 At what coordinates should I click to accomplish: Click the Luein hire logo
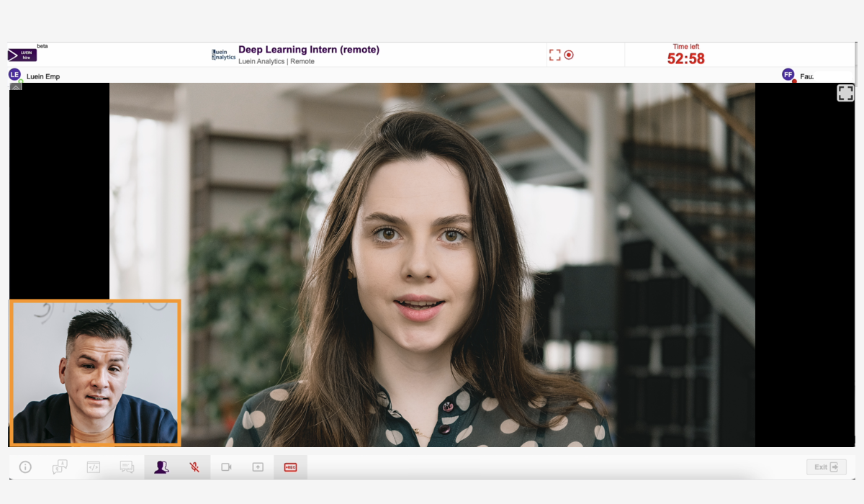[x=22, y=55]
